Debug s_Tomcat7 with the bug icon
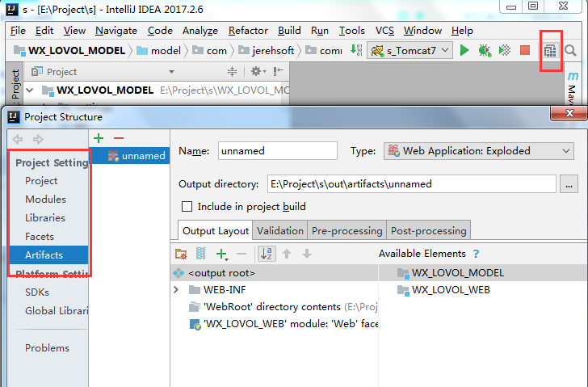The height and width of the screenshot is (387, 588). 485,50
